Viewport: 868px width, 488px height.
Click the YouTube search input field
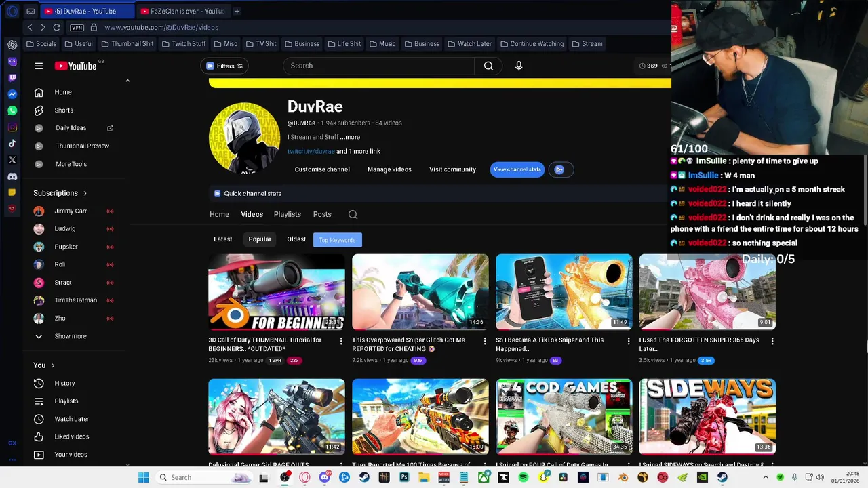coord(379,66)
